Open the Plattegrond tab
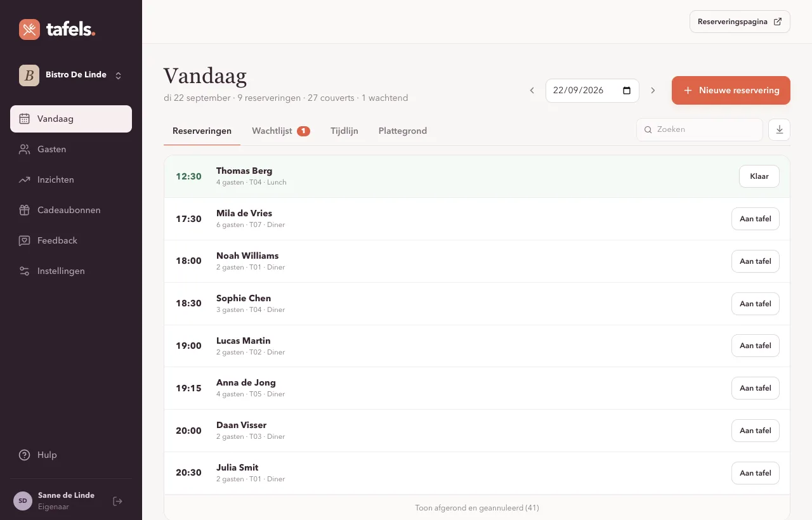The width and height of the screenshot is (812, 520). 403,131
